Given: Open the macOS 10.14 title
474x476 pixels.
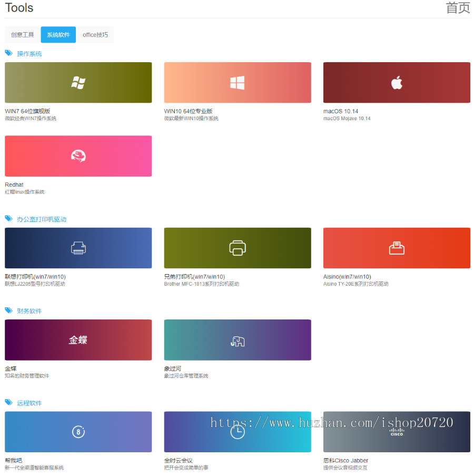Looking at the screenshot, I should tap(341, 111).
